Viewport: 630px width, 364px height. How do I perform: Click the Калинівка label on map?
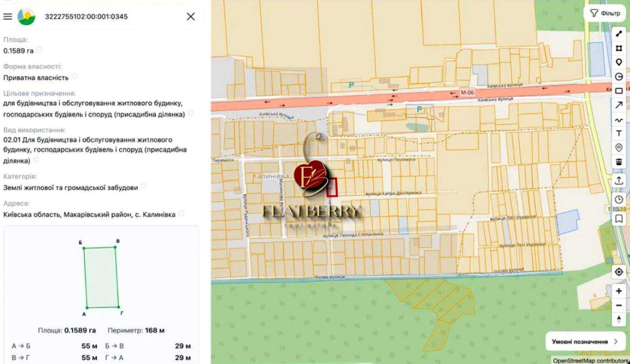click(x=271, y=176)
